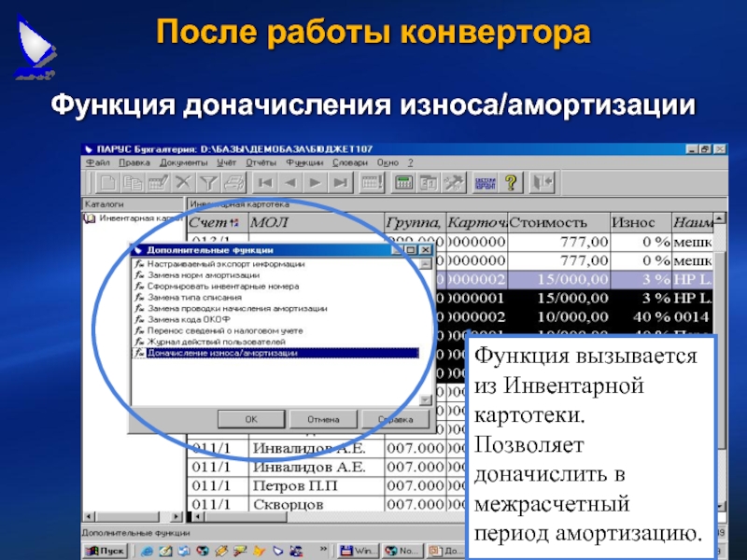The height and width of the screenshot is (560, 747).
Task: Click the OK button in dialog
Action: click(251, 419)
